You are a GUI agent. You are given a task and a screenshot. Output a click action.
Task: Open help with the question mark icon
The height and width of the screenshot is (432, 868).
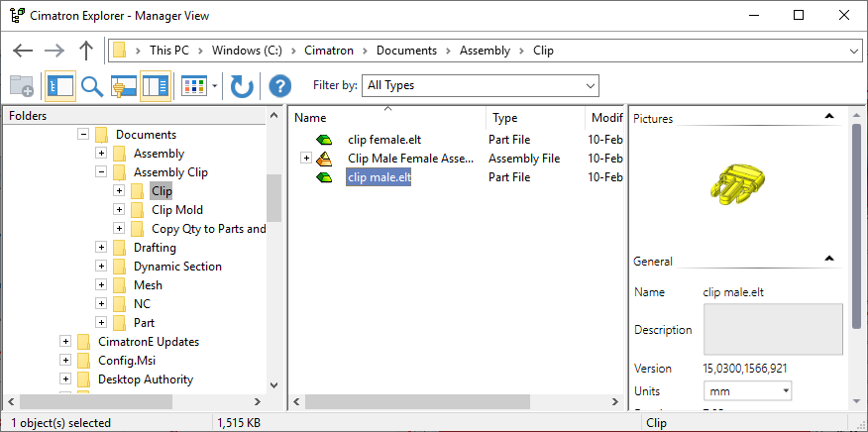280,86
